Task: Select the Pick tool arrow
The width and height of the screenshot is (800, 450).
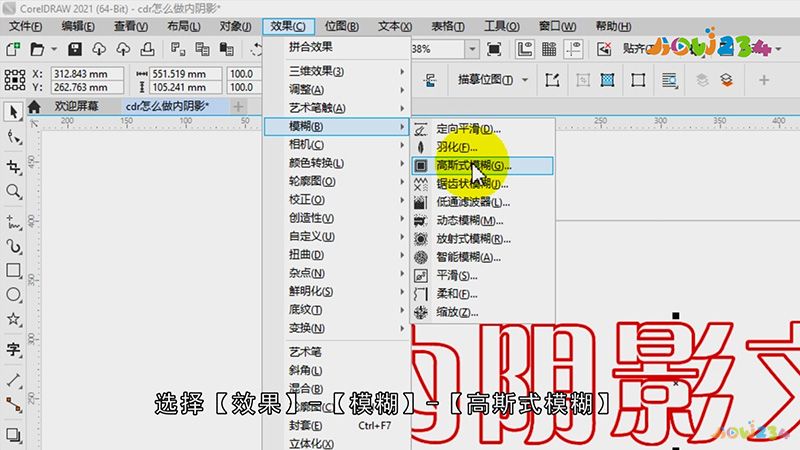Action: pos(13,112)
